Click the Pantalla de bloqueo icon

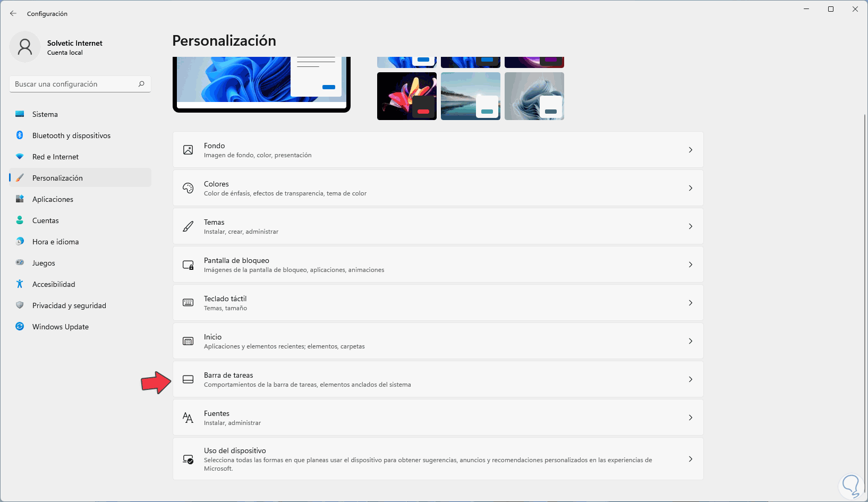(188, 265)
